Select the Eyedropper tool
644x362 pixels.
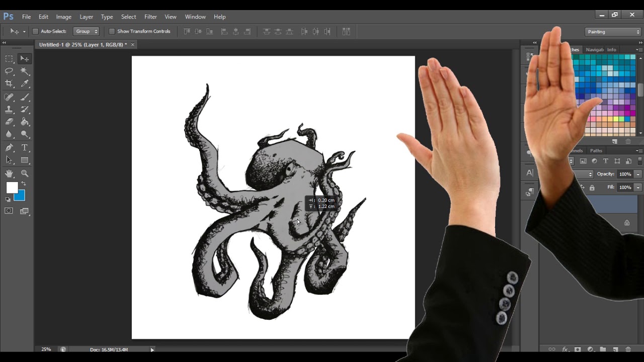click(x=25, y=83)
